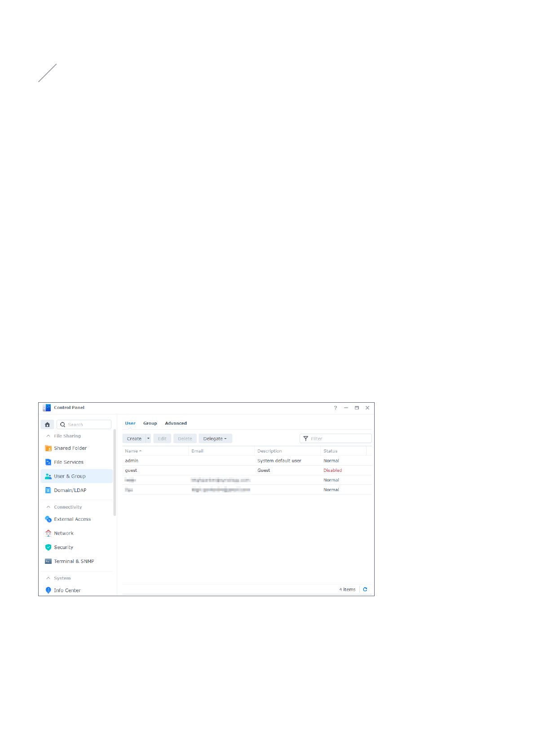The width and height of the screenshot is (535, 756).
Task: Click the Filter input field
Action: point(340,439)
